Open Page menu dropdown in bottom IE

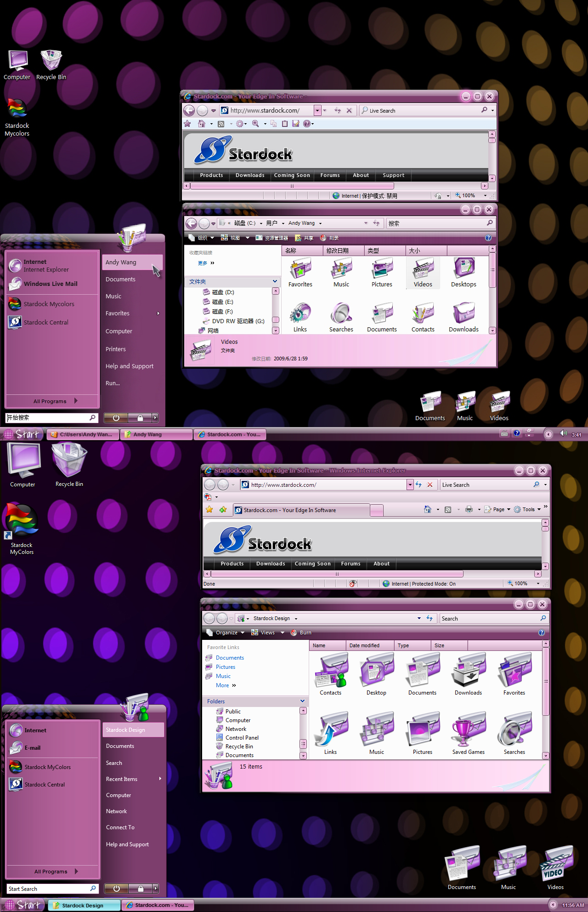[x=498, y=509]
